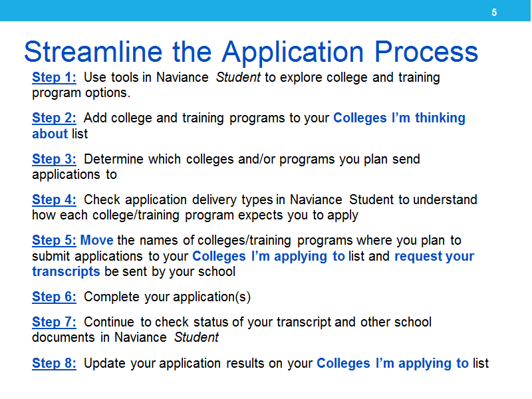532x399 pixels.
Task: Open the Step 2 link
Action: coord(54,118)
